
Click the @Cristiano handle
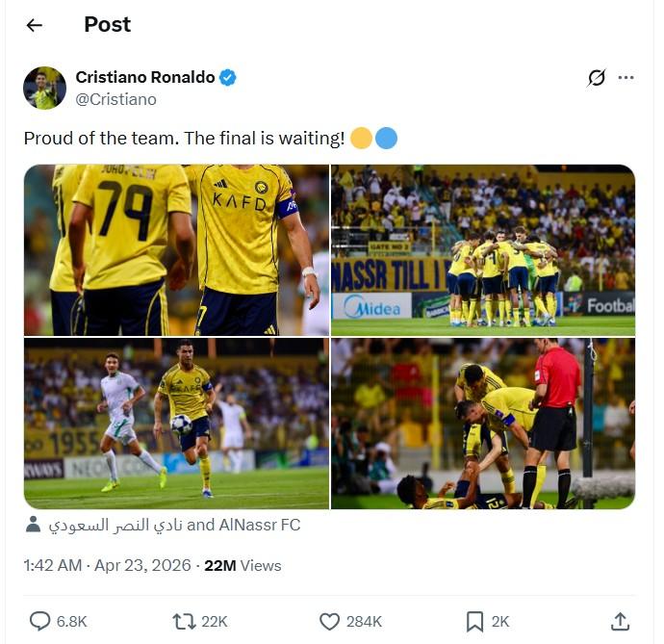115,99
